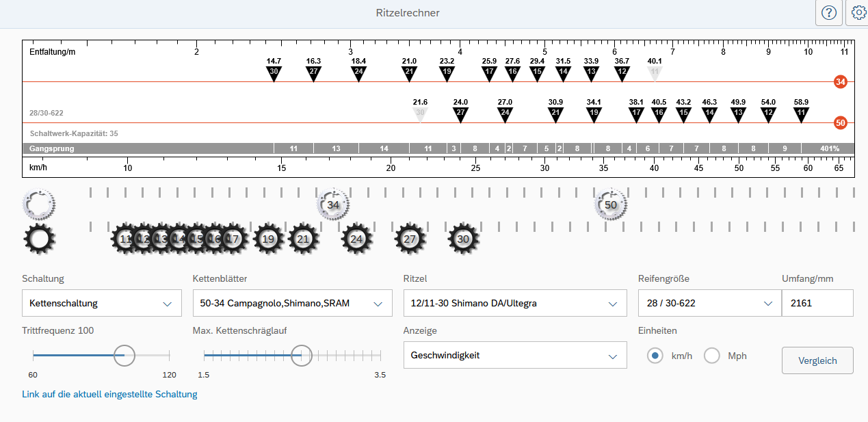Select the 24-tooth sprocket cog
This screenshot has height=422, width=868.
click(356, 239)
